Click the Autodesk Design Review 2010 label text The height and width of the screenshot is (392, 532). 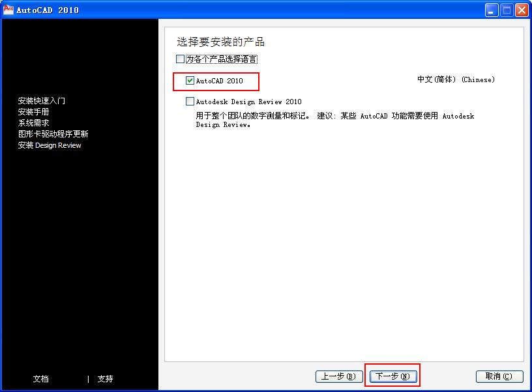point(248,102)
